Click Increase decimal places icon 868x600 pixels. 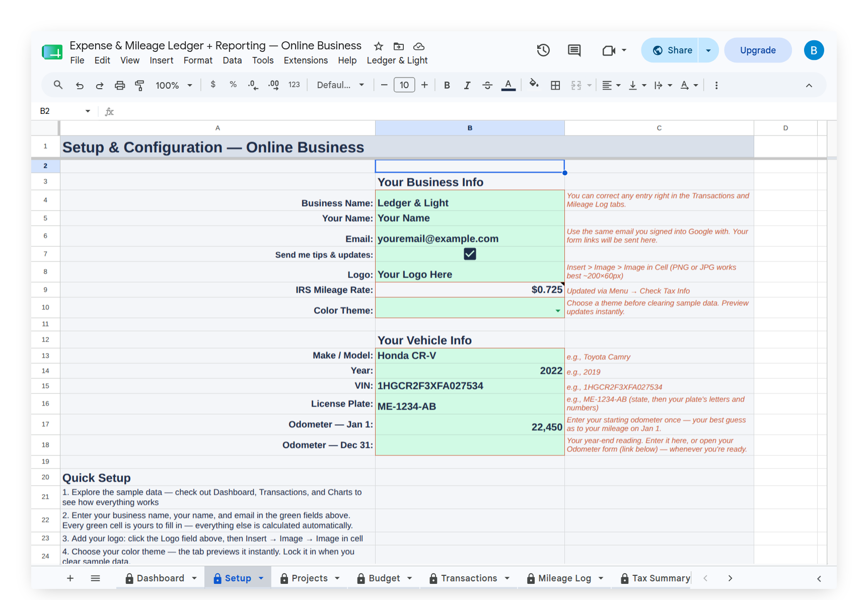click(273, 85)
